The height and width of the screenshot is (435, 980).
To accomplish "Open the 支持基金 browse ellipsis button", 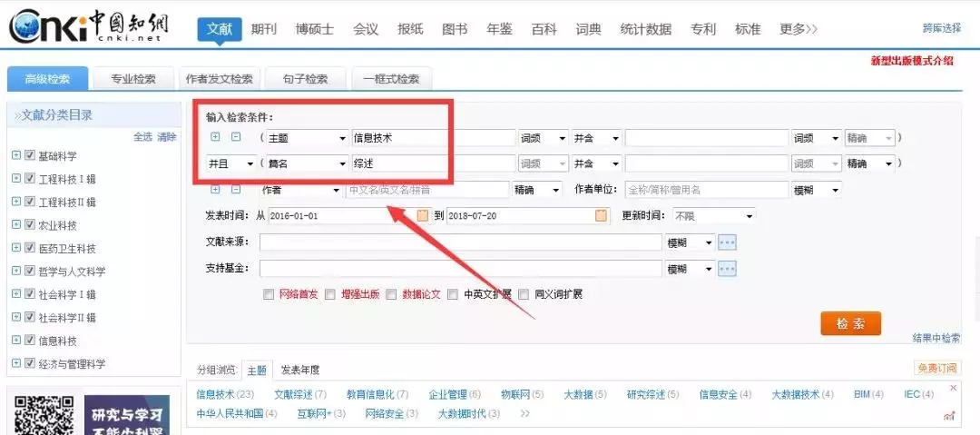I will [x=727, y=269].
